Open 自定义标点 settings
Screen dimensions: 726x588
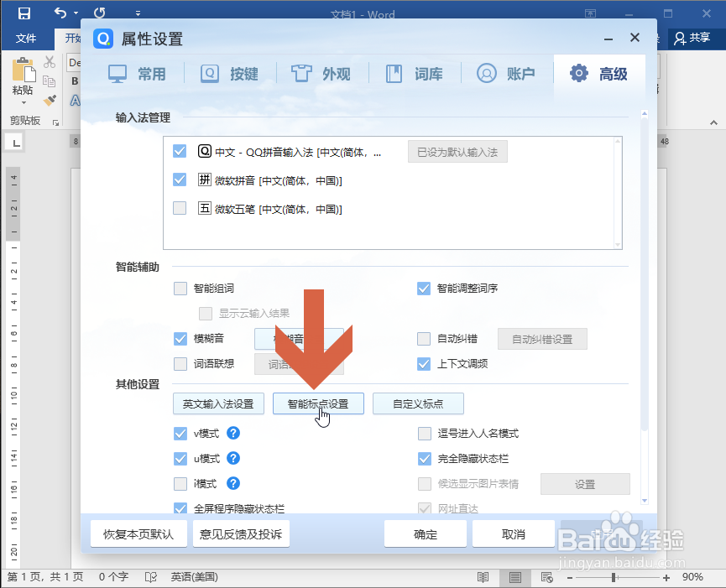click(x=418, y=403)
